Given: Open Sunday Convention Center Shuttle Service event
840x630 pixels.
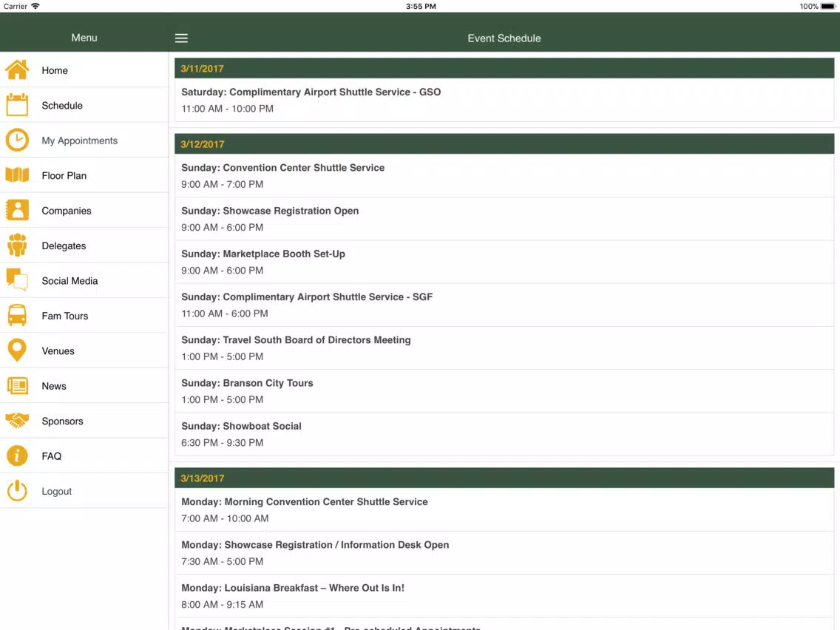Looking at the screenshot, I should pyautogui.click(x=504, y=176).
